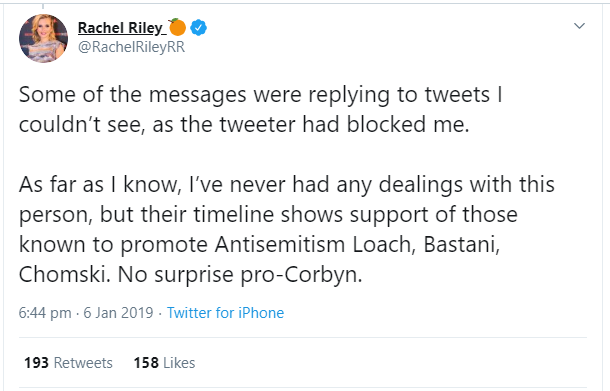
Task: Click the pro-Corbyn text in the tweet
Action: [x=301, y=275]
